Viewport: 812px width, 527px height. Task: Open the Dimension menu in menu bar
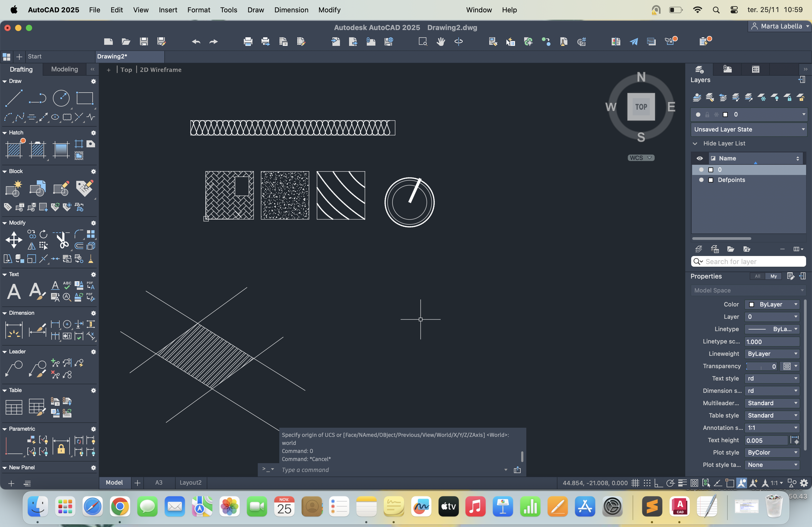[x=291, y=10]
